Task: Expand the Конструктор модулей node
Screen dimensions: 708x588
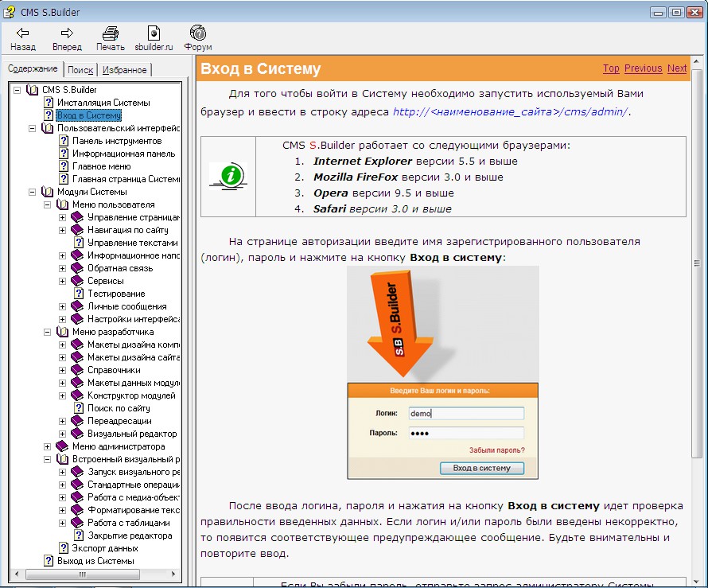Action: coord(62,395)
